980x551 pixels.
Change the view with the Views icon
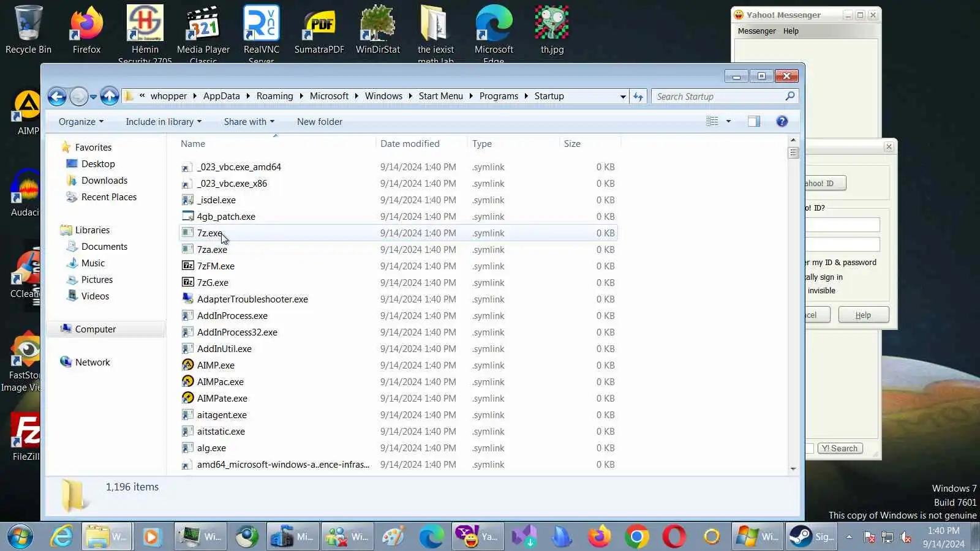[x=712, y=121]
